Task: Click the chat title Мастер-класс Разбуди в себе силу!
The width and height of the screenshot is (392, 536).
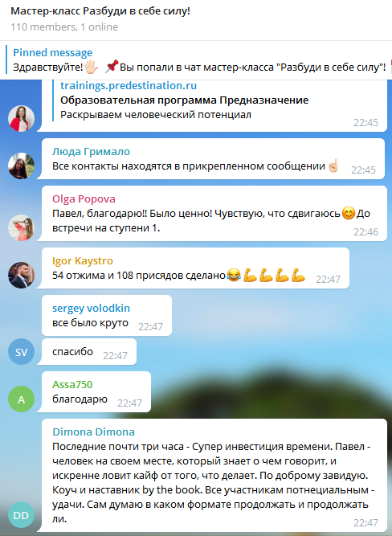Action: tap(100, 11)
